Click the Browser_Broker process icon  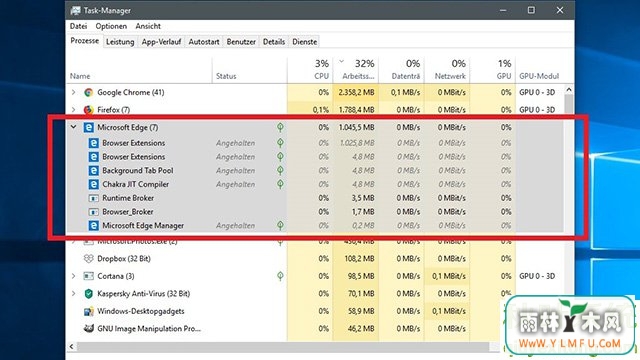pos(93,212)
